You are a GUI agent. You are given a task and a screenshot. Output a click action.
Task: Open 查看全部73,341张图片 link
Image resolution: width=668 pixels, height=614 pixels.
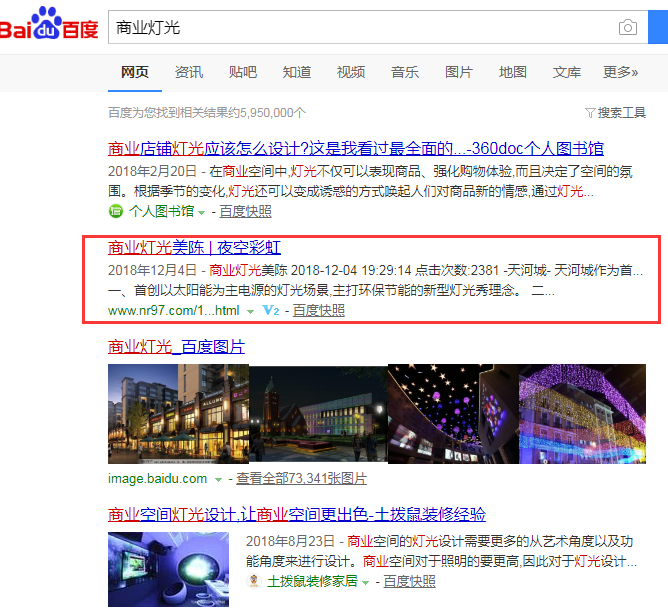pyautogui.click(x=301, y=479)
